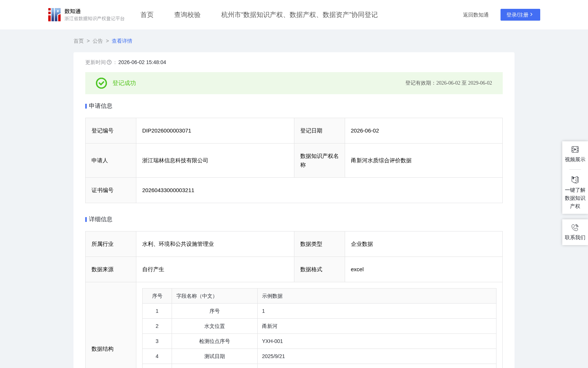
Task: Click the 联系我们 phone icon
Action: [x=575, y=227]
